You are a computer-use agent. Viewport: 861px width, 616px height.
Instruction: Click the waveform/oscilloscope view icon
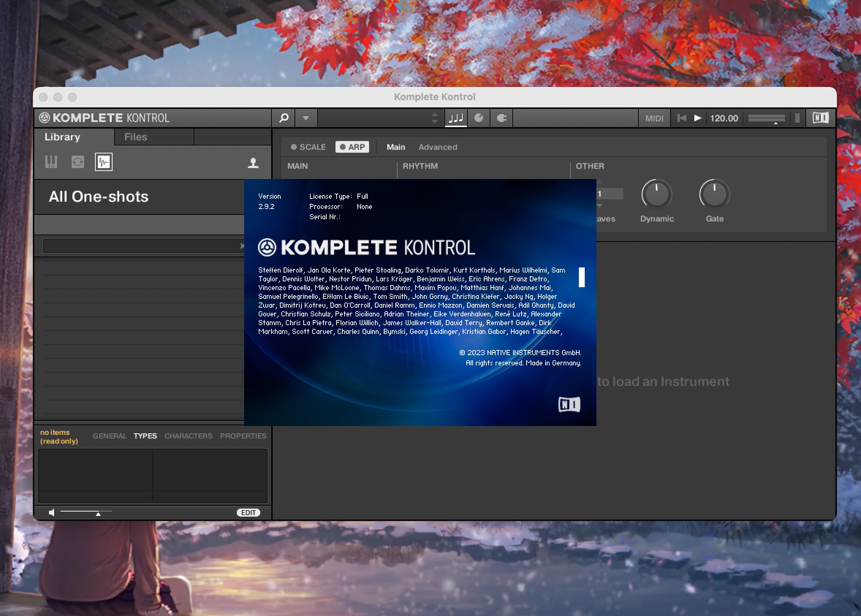tap(103, 162)
